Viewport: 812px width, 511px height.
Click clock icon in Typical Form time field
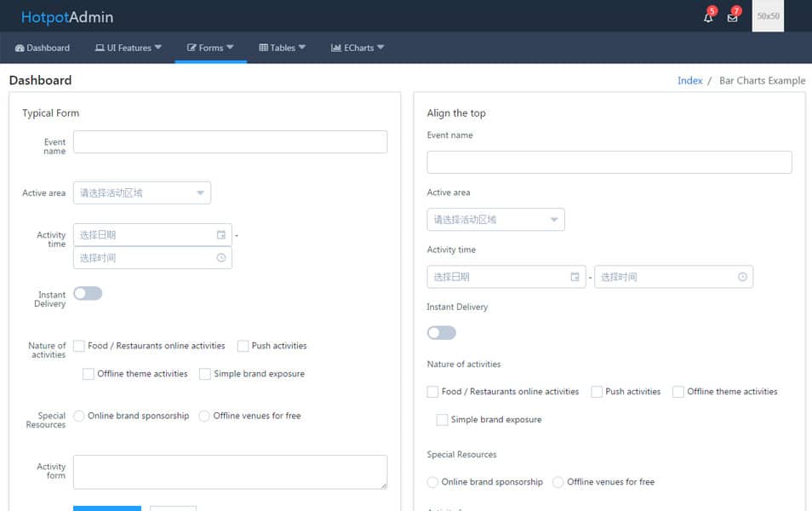point(221,257)
